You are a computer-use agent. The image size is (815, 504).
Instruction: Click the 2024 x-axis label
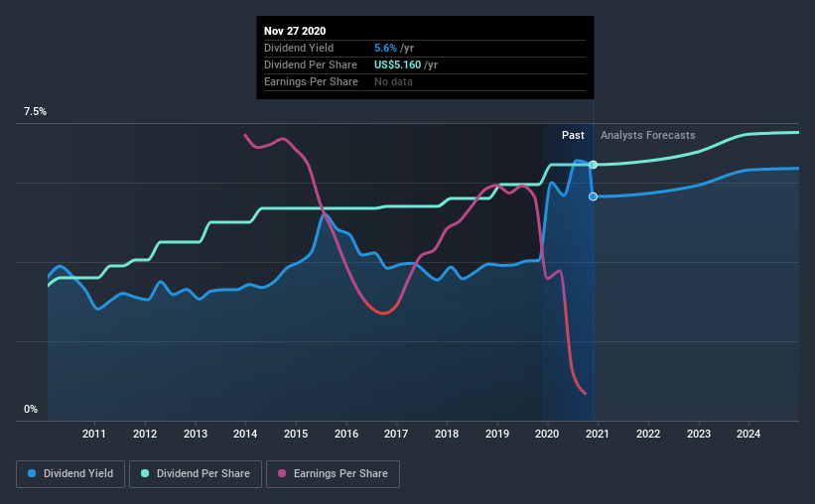pyautogui.click(x=748, y=434)
